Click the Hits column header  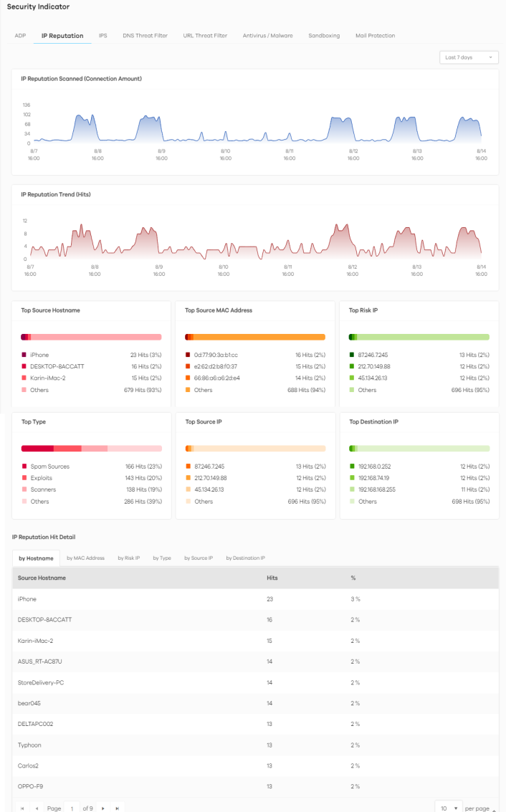(x=272, y=578)
